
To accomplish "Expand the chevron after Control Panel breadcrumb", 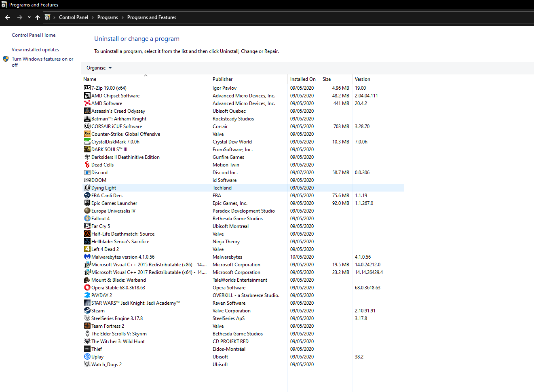I will (x=93, y=17).
